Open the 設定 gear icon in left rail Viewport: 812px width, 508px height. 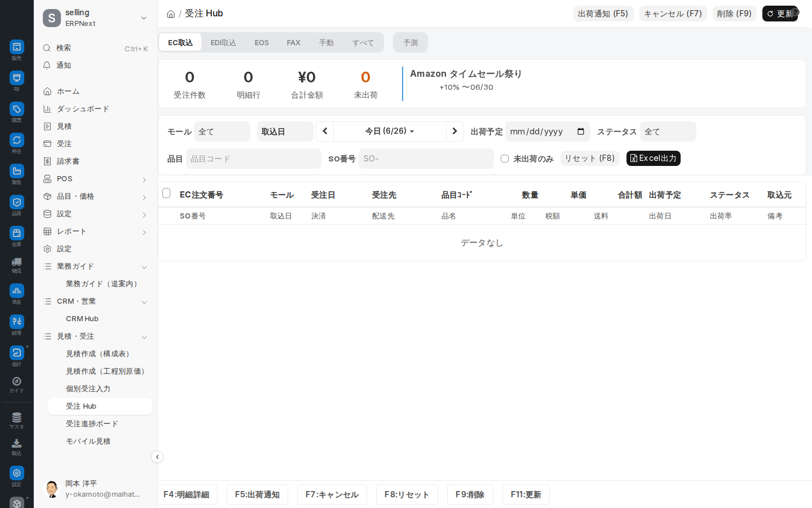pyautogui.click(x=16, y=473)
